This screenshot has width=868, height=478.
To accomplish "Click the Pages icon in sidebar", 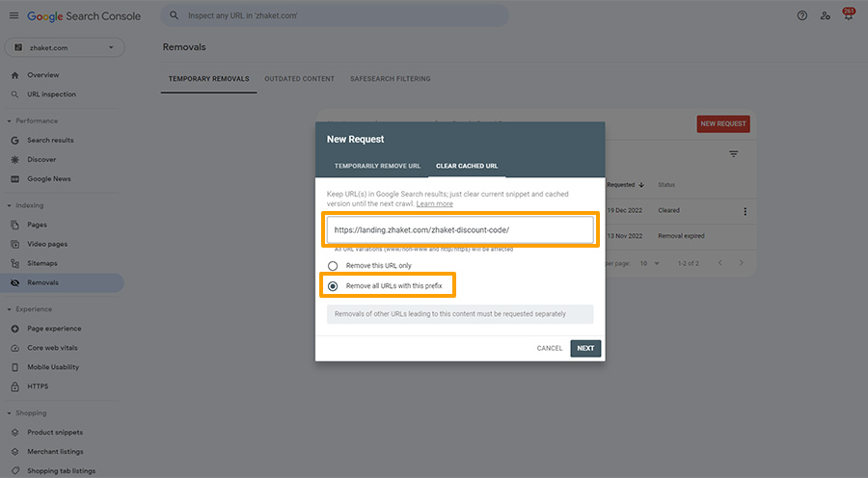I will click(14, 226).
